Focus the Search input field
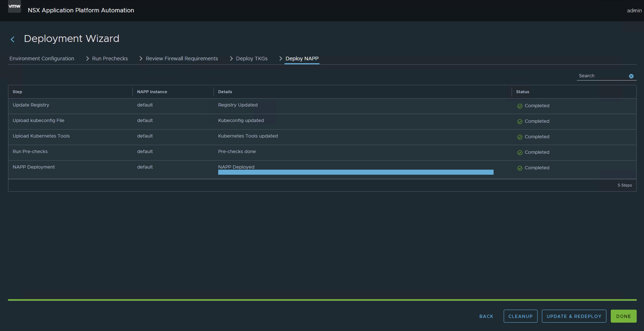Screen dimensions: 644x331 tap(603, 76)
